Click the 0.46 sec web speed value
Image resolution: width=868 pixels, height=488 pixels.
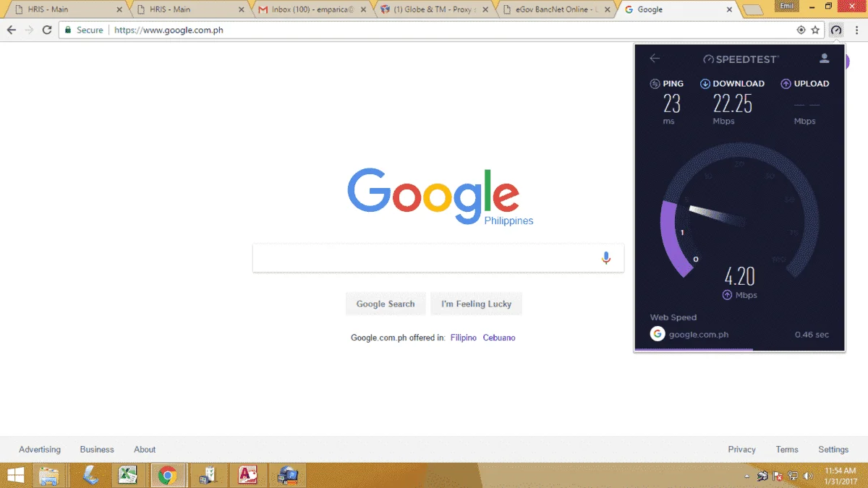(812, 335)
